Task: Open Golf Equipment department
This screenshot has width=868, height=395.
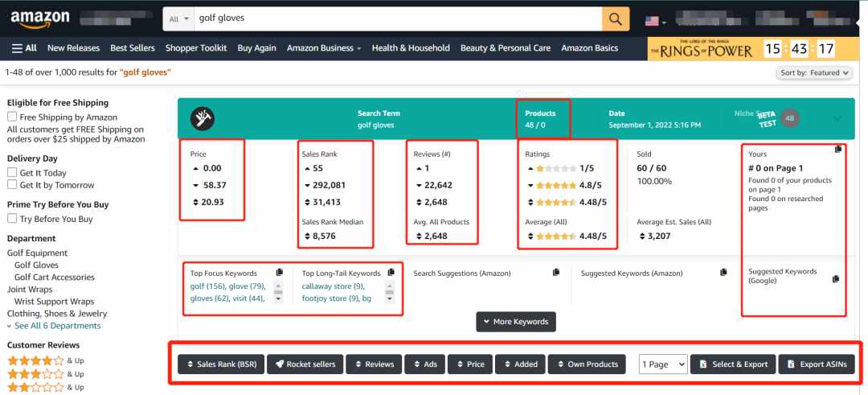Action: [x=37, y=253]
